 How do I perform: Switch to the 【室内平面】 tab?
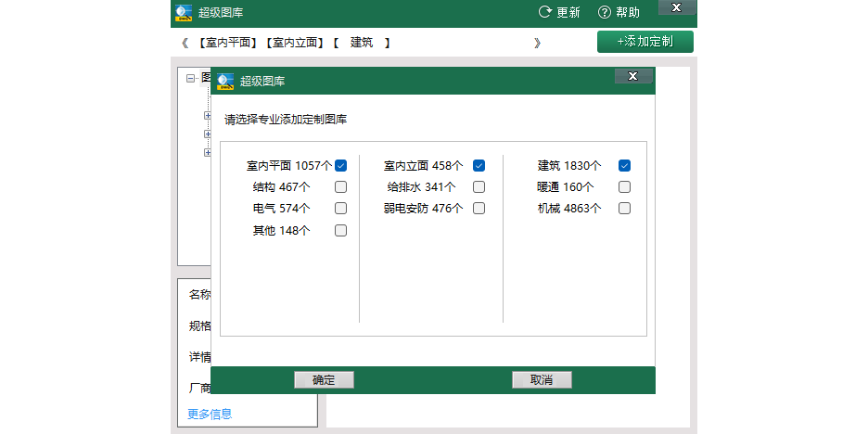pos(227,43)
